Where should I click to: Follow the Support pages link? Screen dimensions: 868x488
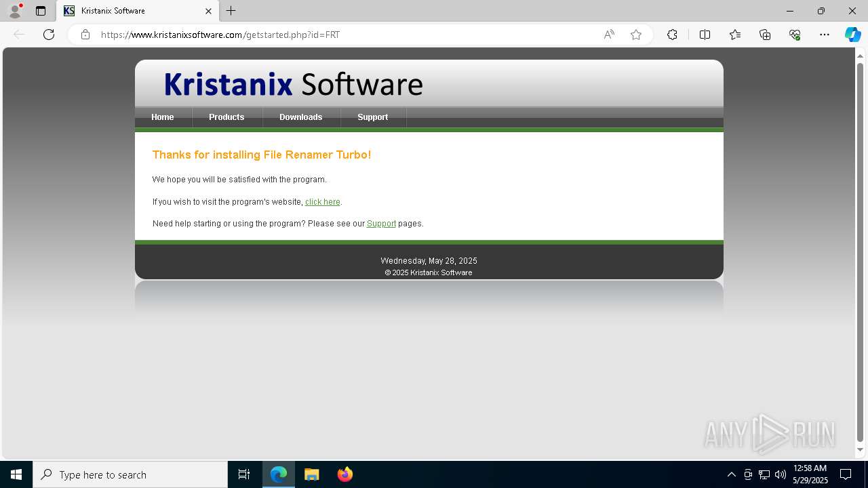381,224
